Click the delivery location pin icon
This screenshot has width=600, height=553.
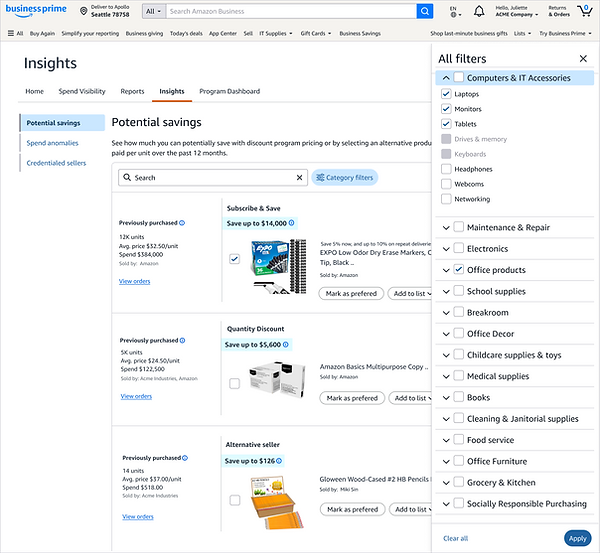pos(83,11)
